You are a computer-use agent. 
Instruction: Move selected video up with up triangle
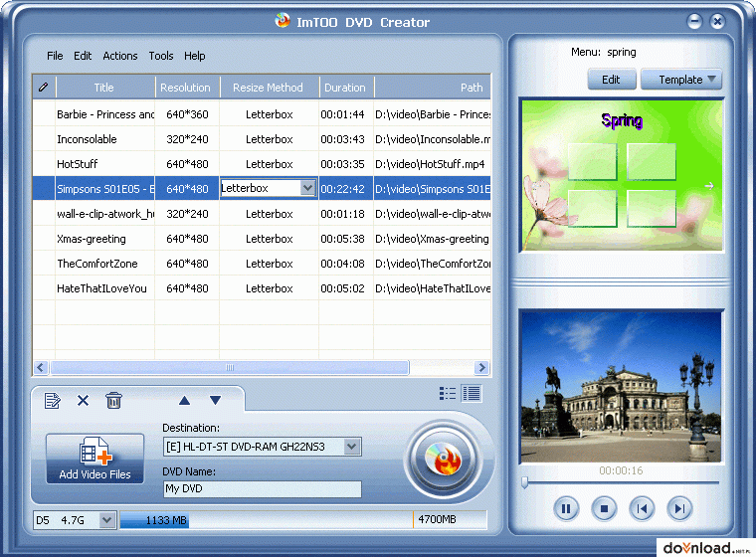[x=184, y=400]
